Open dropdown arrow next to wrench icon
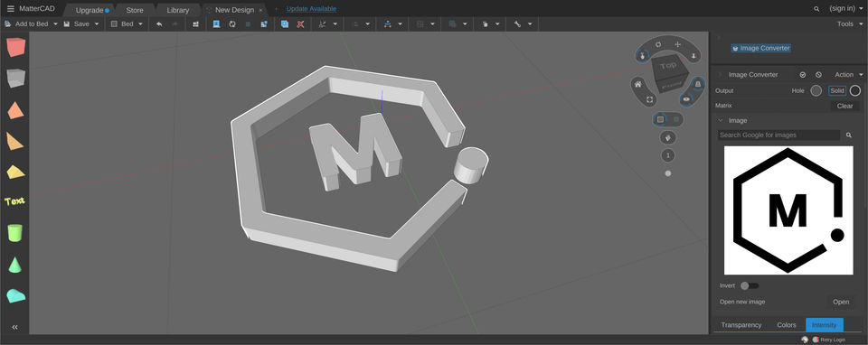Image resolution: width=868 pixels, height=345 pixels. click(x=530, y=24)
